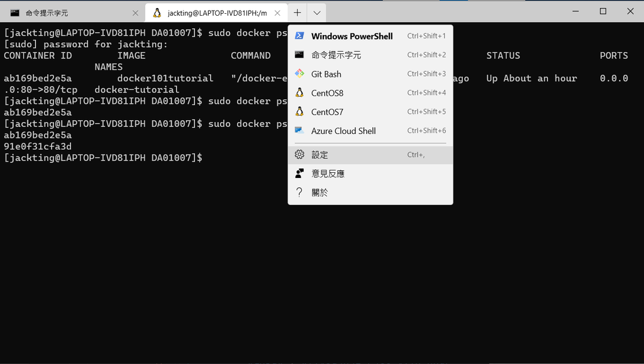The width and height of the screenshot is (644, 364).
Task: Click the command prompt icon in dropdown menu
Action: click(299, 55)
